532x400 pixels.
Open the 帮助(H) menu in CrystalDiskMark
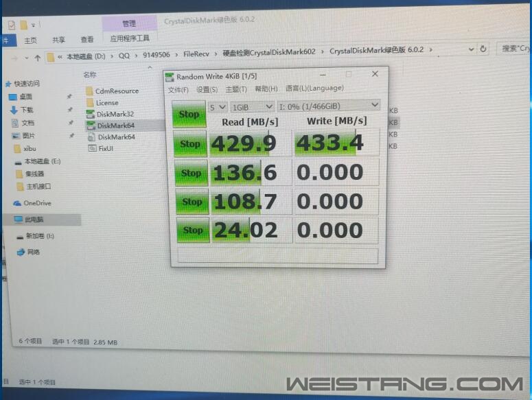[x=266, y=89]
